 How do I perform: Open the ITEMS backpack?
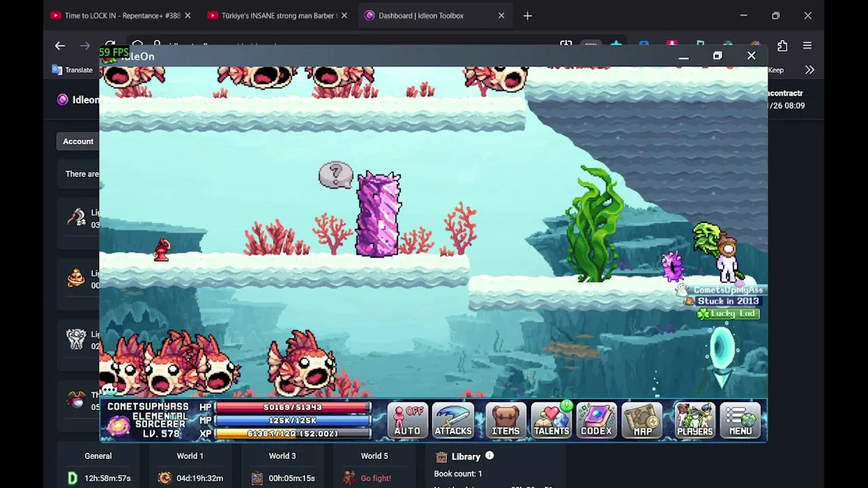pos(505,420)
